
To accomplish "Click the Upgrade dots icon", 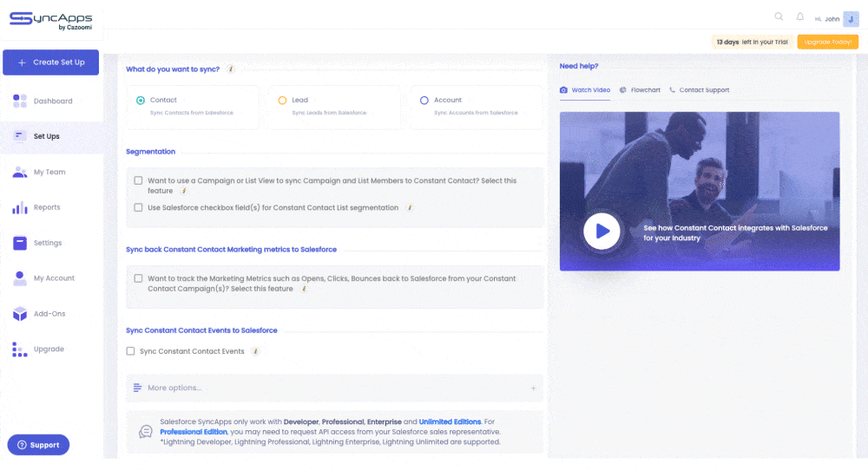I will coord(20,349).
